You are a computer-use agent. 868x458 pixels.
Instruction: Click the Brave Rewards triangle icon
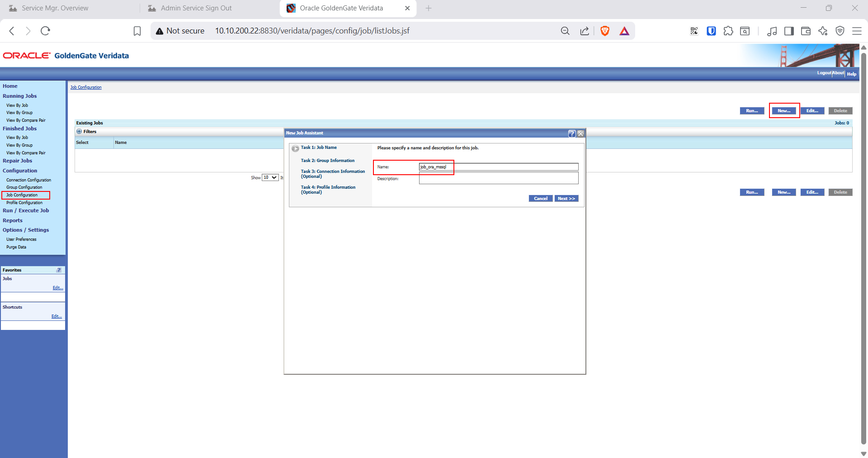coord(624,31)
